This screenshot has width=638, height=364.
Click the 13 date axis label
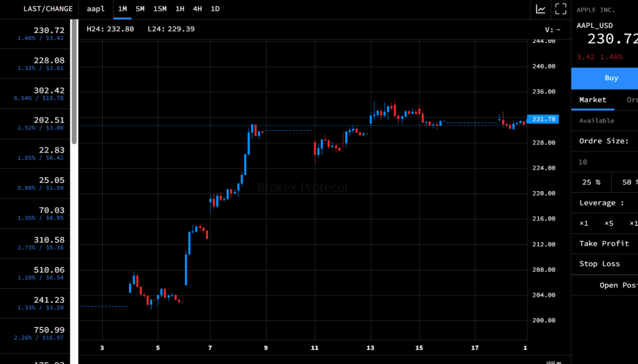[370, 348]
